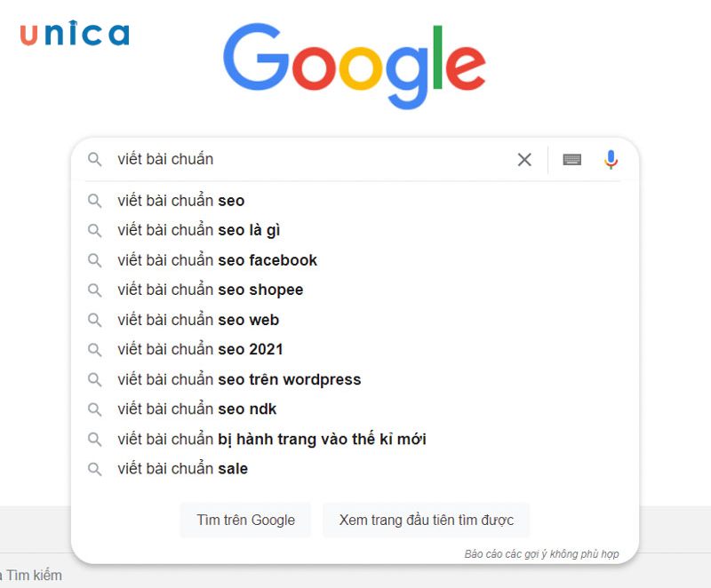Start voice search with microphone icon
The width and height of the screenshot is (711, 588).
tap(611, 160)
